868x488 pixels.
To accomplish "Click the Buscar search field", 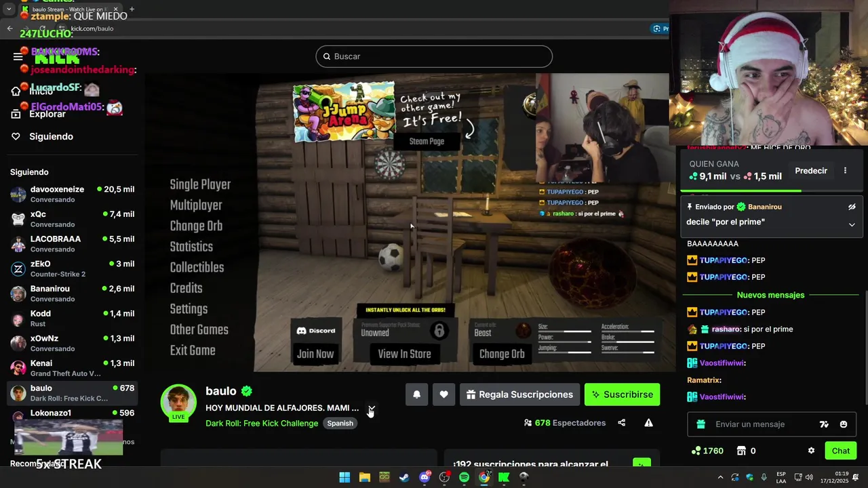I will [x=434, y=56].
